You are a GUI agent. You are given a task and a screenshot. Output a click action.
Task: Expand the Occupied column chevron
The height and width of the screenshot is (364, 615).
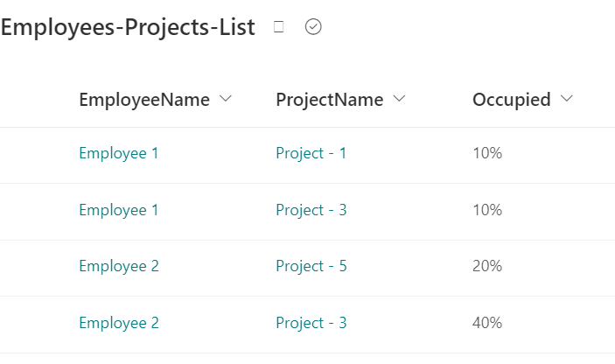567,99
